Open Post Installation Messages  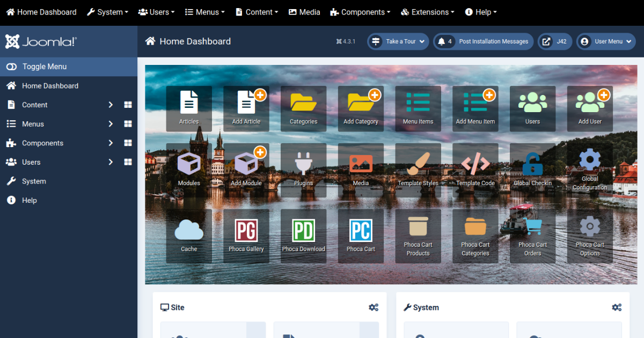(x=484, y=41)
